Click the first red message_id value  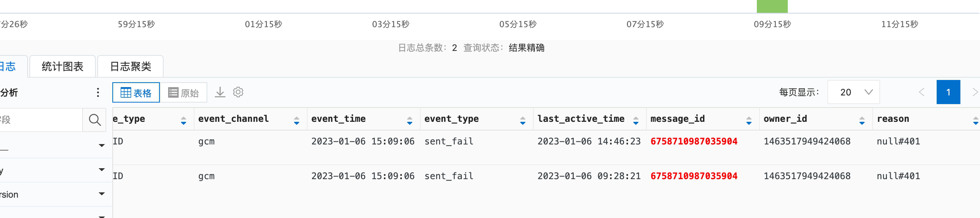[x=694, y=141]
